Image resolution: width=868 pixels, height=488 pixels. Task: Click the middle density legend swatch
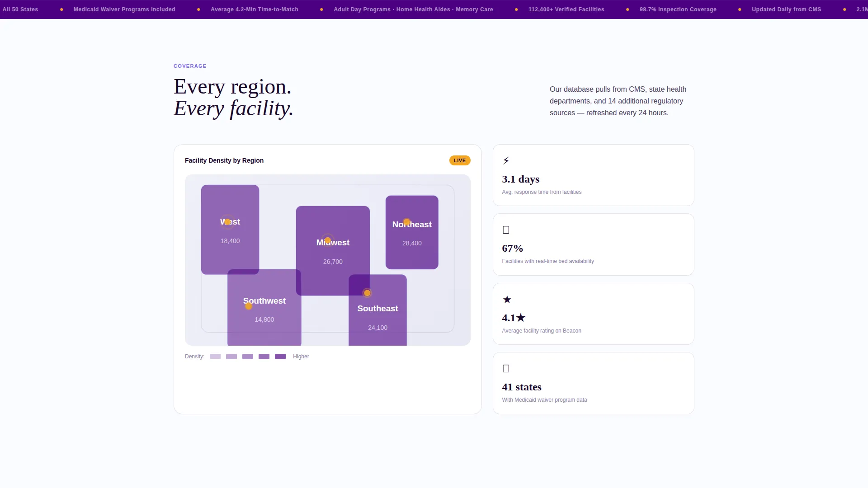(x=248, y=357)
